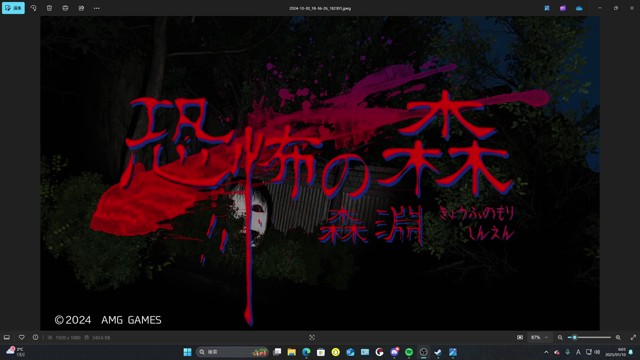Open network and volume quick settings
This screenshot has width=640, height=360.
(x=593, y=352)
